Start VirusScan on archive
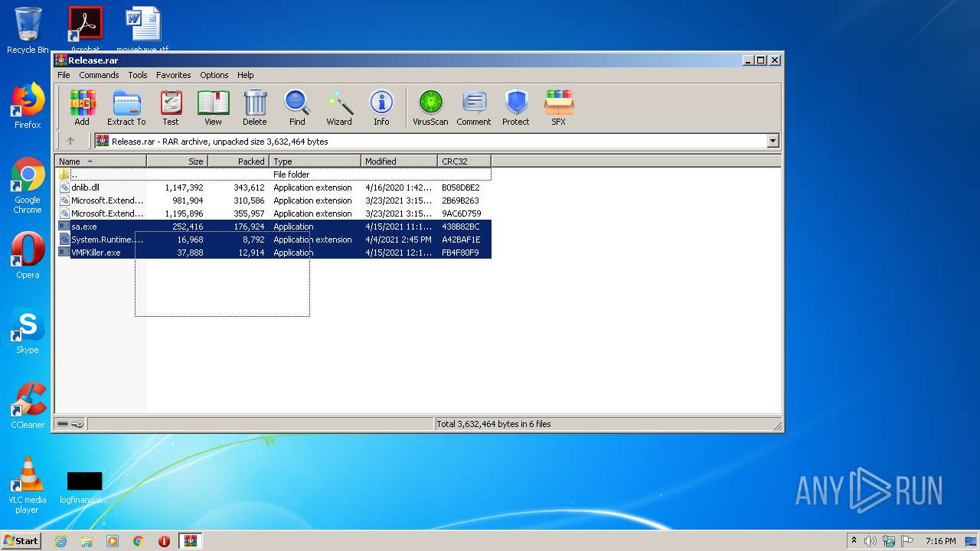The width and height of the screenshot is (980, 551). (x=430, y=108)
